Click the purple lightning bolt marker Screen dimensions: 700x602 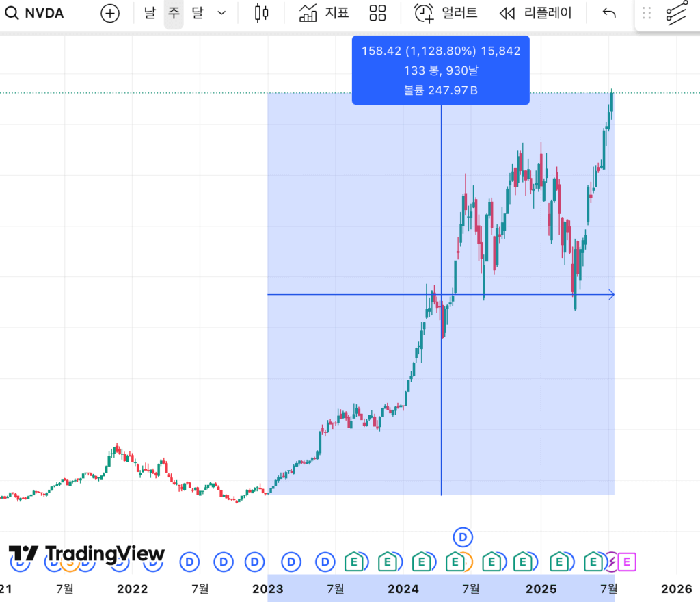[x=612, y=562]
